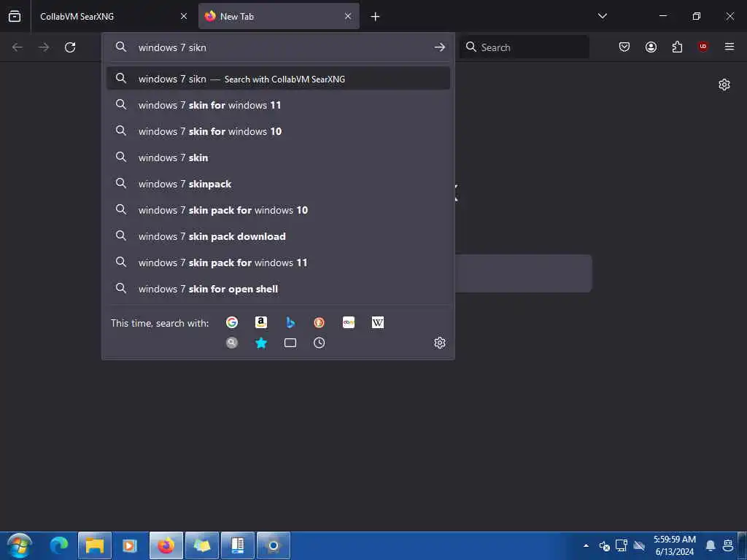Search this time with Google
Image resolution: width=747 pixels, height=560 pixels.
(232, 322)
